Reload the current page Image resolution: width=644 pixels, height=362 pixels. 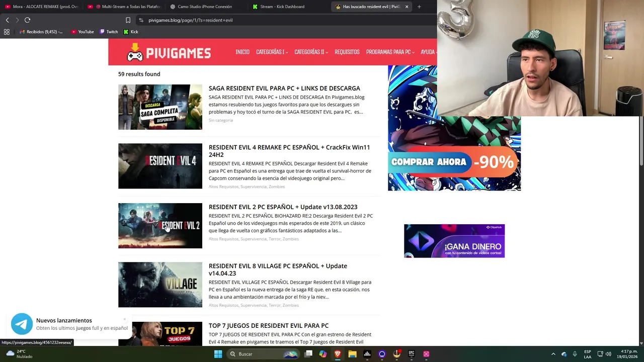28,20
